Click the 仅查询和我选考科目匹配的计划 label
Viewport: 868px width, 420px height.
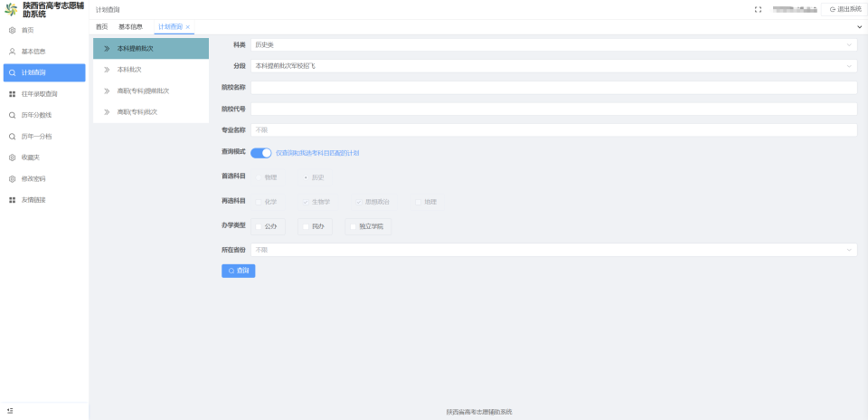coord(317,153)
